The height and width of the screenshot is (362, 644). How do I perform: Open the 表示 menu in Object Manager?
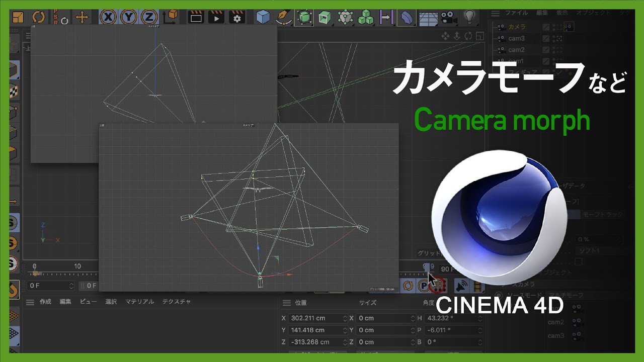(x=562, y=13)
